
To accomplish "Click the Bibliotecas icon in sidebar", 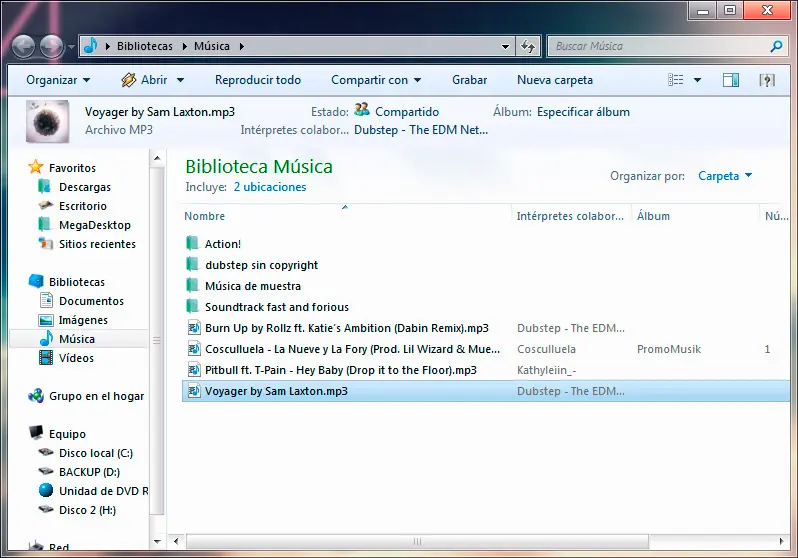I will coord(36,281).
